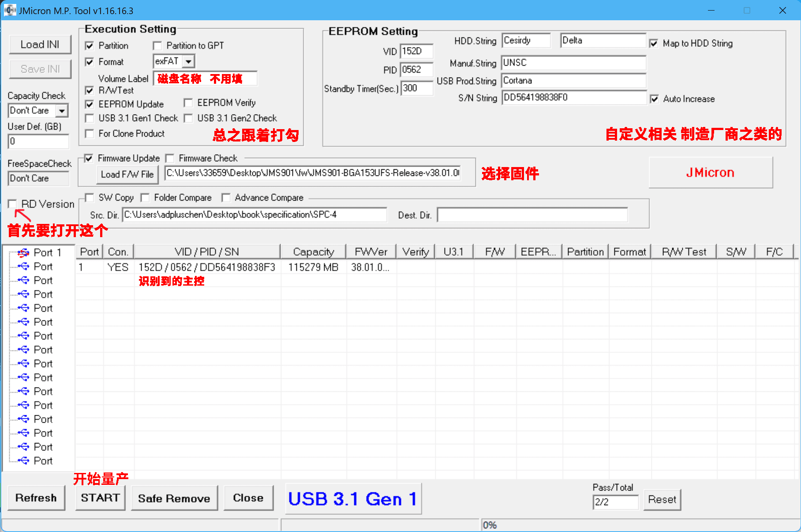Click the Safe Remove button

pyautogui.click(x=174, y=499)
